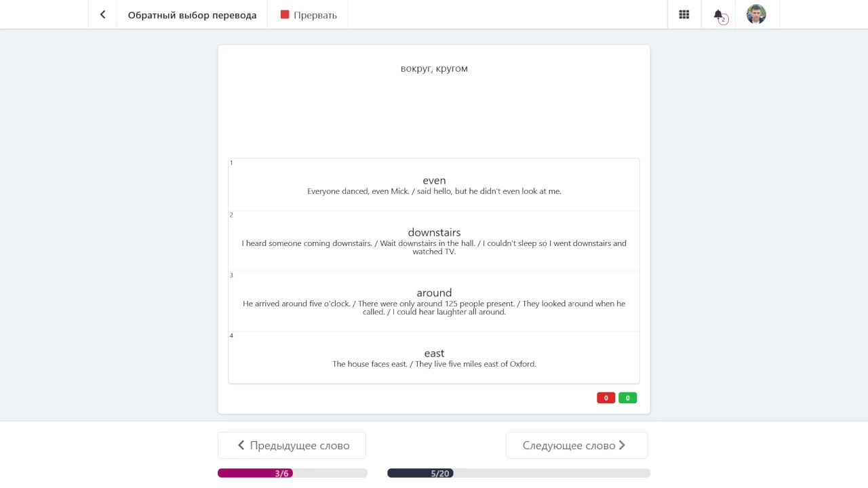The height and width of the screenshot is (488, 868).
Task: Choose the 'around' translation option
Action: (x=434, y=302)
